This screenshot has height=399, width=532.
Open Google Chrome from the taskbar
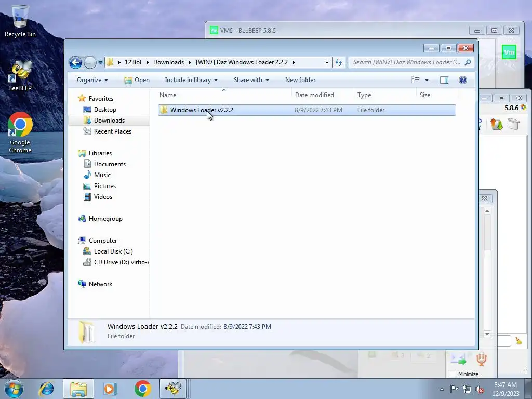tap(142, 389)
